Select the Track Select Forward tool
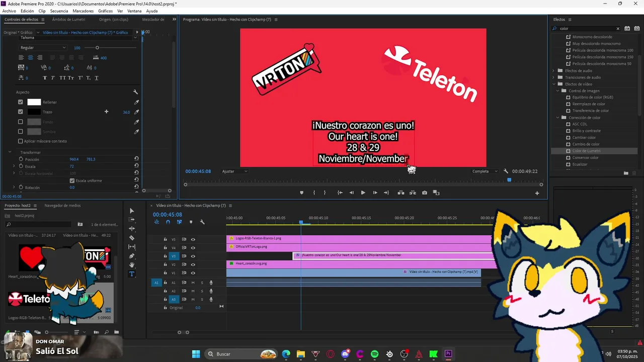The height and width of the screenshot is (362, 644). click(132, 220)
